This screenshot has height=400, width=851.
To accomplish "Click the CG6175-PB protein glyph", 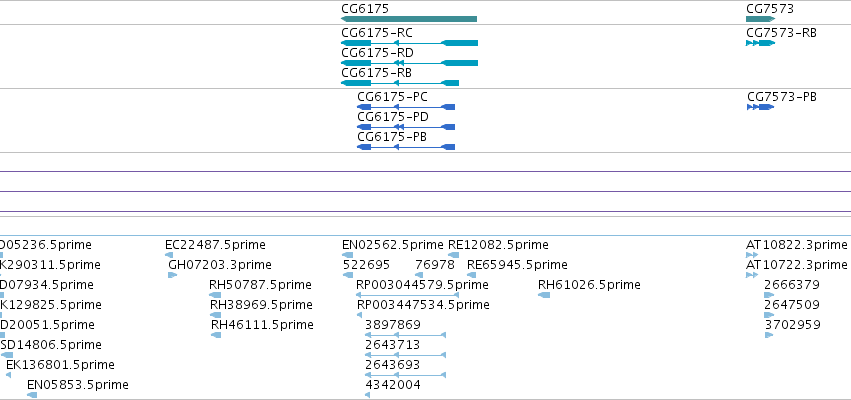I will (406, 147).
